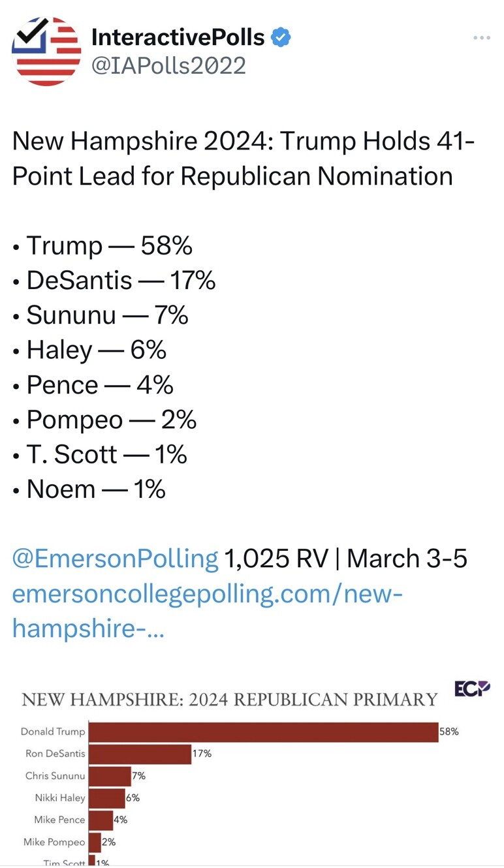This screenshot has width=504, height=868.
Task: Click the tweet headline about Trump's 41-point lead
Action: pyautogui.click(x=242, y=159)
